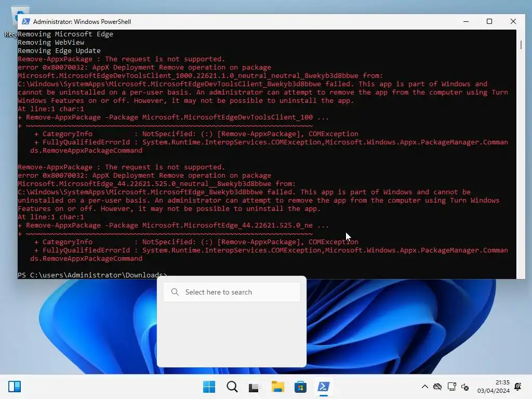Open Microsoft Store from the taskbar
The height and width of the screenshot is (399, 532).
(x=300, y=387)
